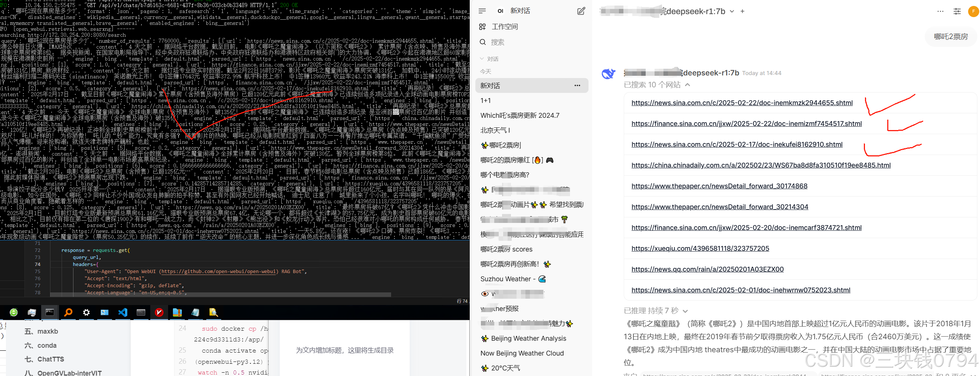Click line number 74 in the code editor
Image resolution: width=980 pixels, height=376 pixels.
pyautogui.click(x=37, y=265)
